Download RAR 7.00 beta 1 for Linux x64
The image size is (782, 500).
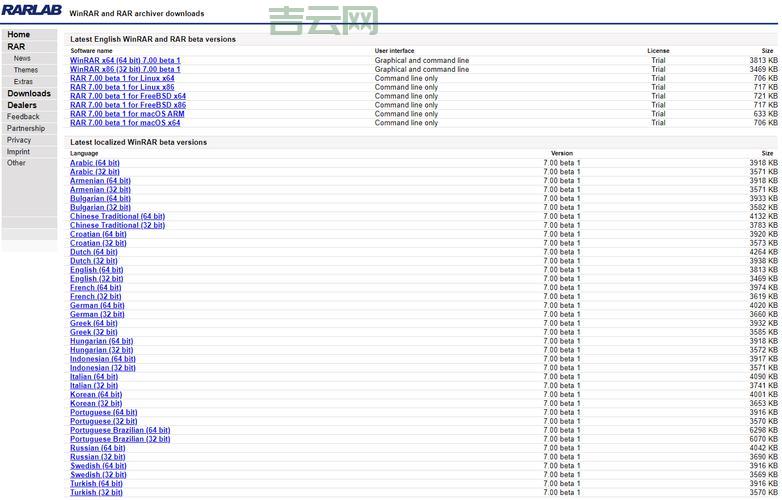(122, 78)
